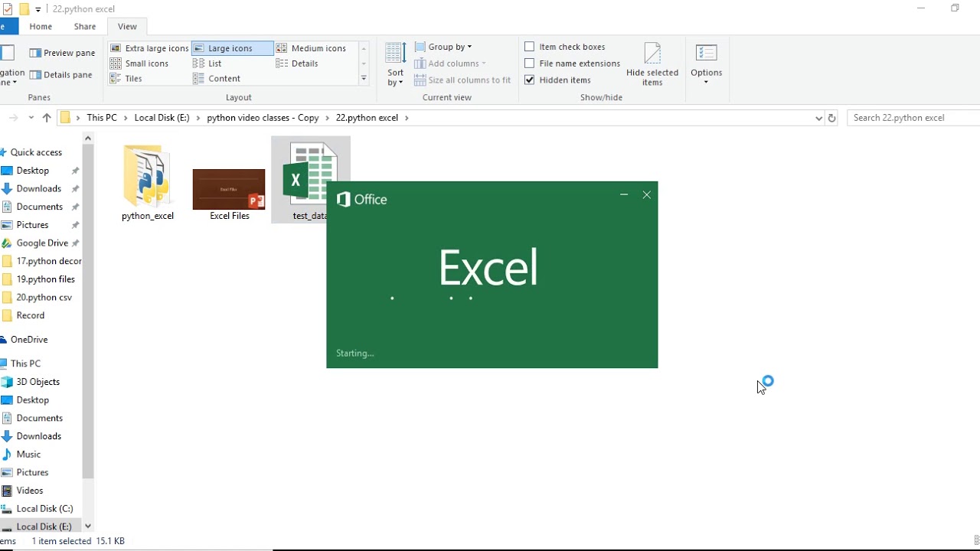Open 17.python decor folder in sidebar
The image size is (980, 551).
point(48,261)
